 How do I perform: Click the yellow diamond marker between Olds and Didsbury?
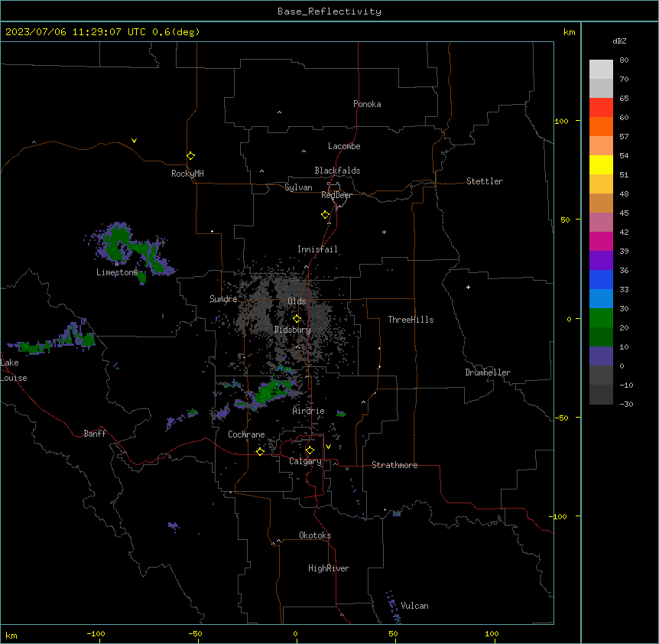[x=297, y=319]
